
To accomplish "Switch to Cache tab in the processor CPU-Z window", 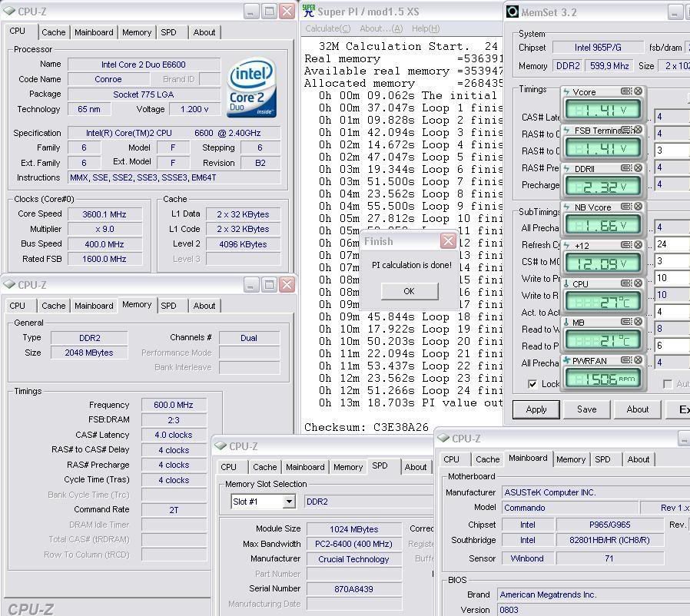I will pos(53,32).
